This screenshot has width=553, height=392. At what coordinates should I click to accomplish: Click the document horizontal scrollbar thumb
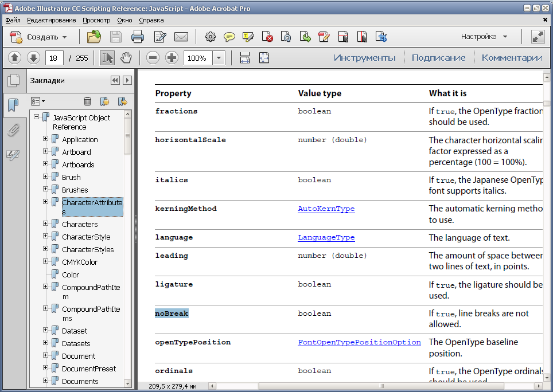(x=381, y=386)
